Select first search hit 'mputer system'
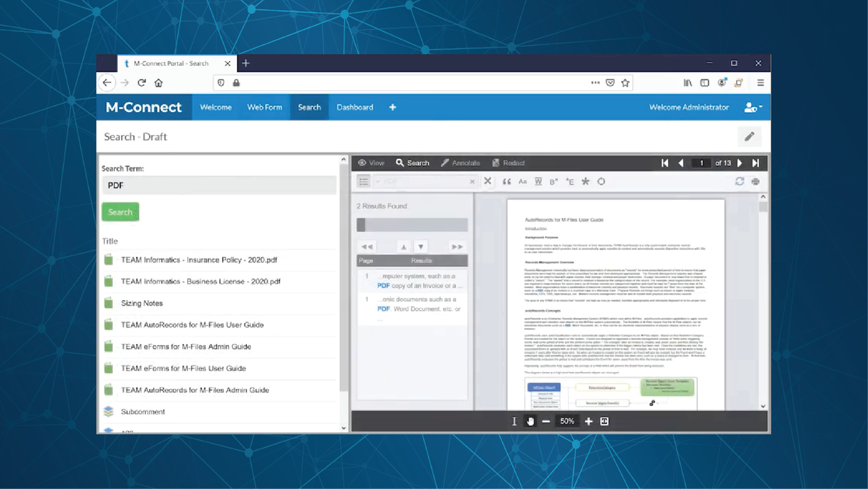Image resolution: width=868 pixels, height=489 pixels. (412, 281)
